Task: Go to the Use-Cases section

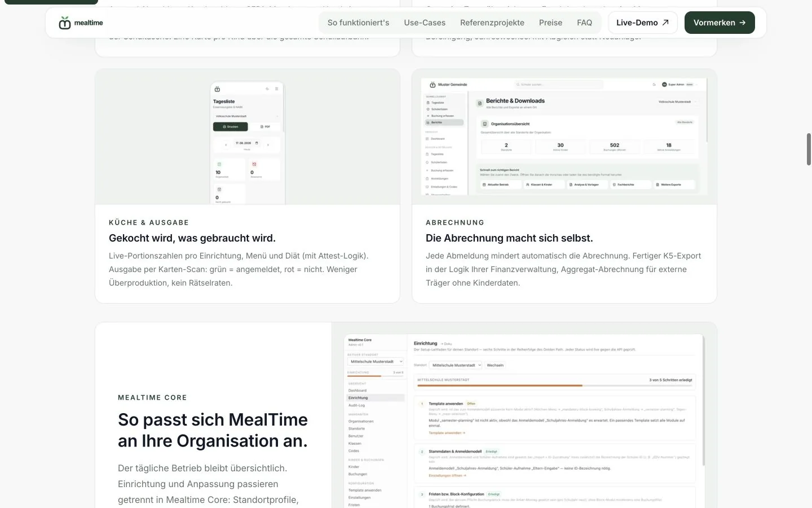Action: 425,23
